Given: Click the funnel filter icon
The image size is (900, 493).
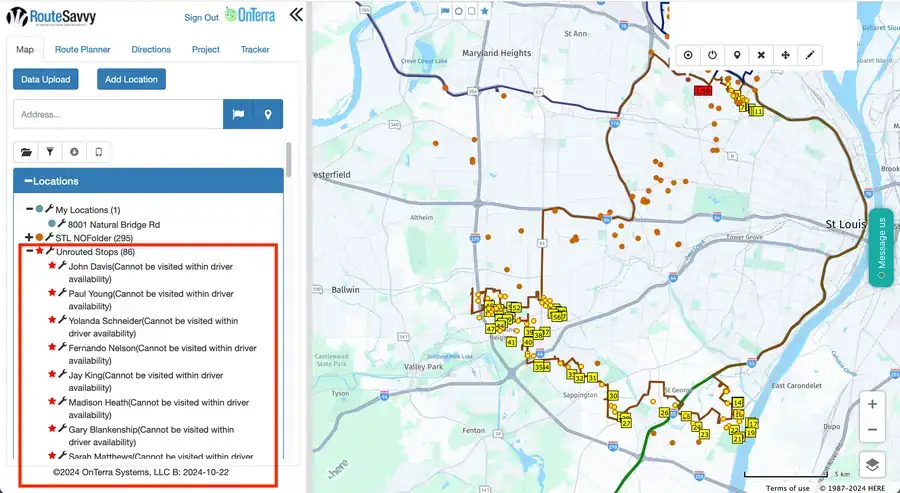Looking at the screenshot, I should coord(50,152).
